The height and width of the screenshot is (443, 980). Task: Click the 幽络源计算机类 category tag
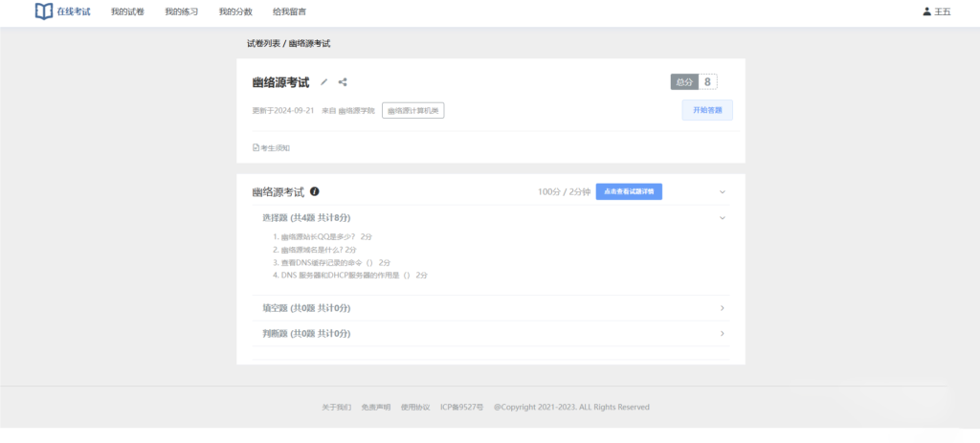point(412,111)
